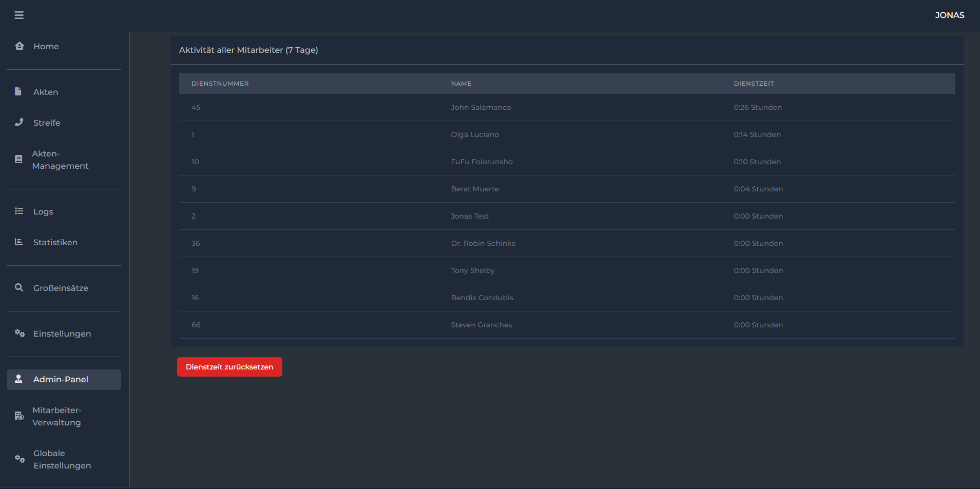Screen dimensions: 980x489
Task: Click Dienstnummer 2 of Jonas Test
Action: click(x=194, y=216)
